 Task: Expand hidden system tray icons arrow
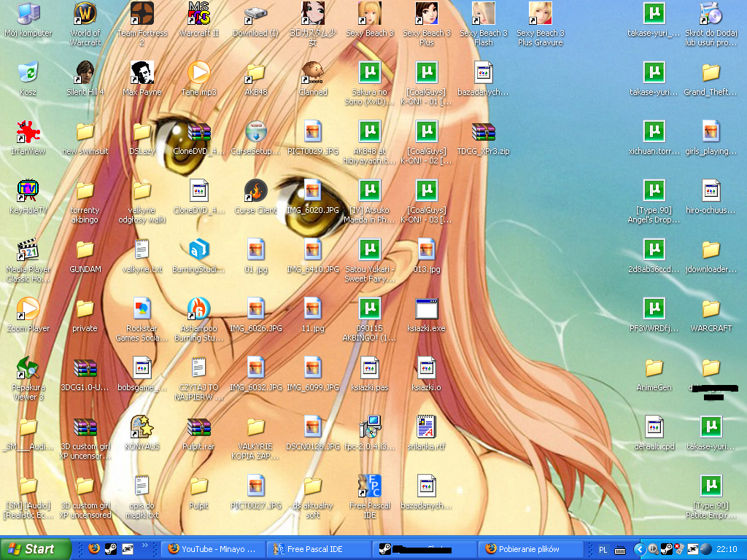pyautogui.click(x=640, y=549)
